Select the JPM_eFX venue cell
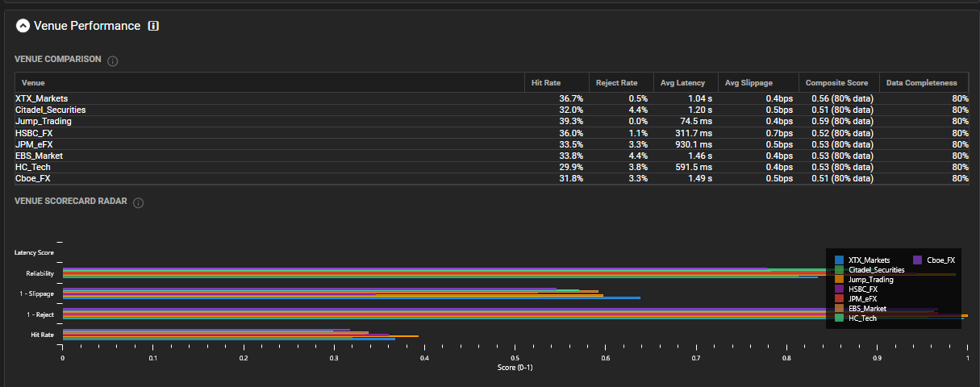Screen dimensions: 980x387 click(x=269, y=144)
